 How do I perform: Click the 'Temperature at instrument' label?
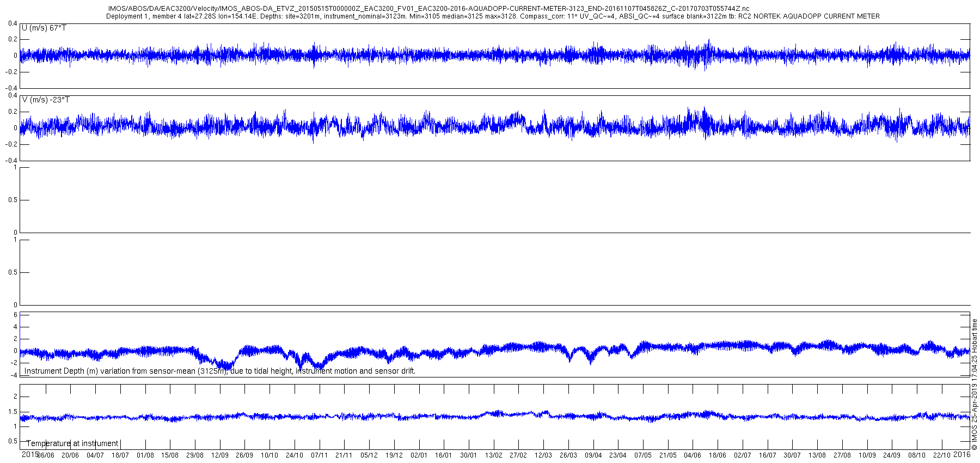point(72,443)
